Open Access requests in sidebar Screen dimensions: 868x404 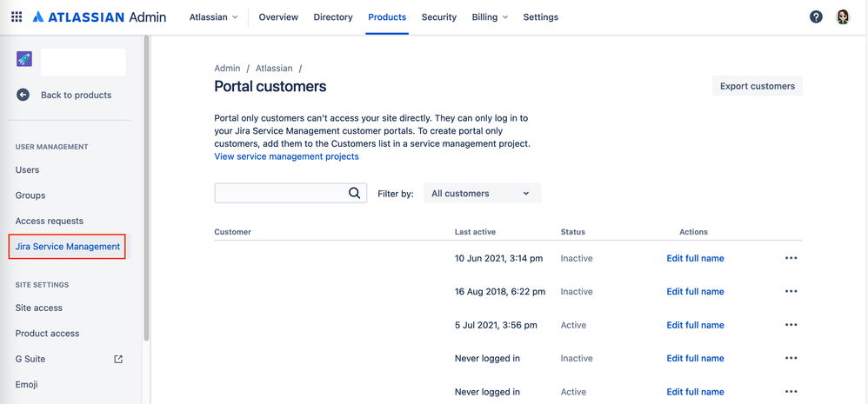coord(50,221)
